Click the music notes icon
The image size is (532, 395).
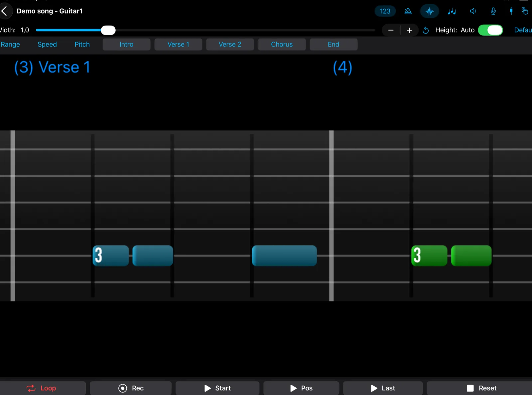click(x=452, y=11)
